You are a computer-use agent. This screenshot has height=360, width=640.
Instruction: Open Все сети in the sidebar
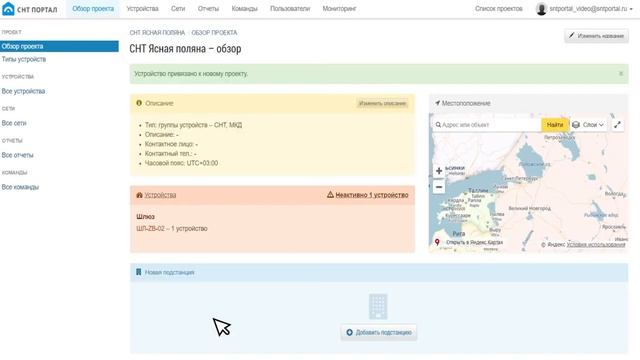click(x=14, y=123)
